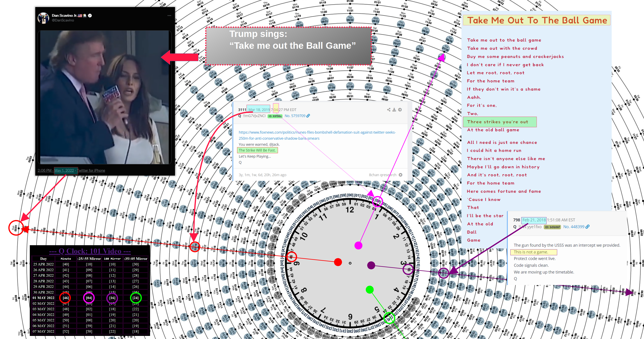The image size is (644, 339).
Task: Click the 'Day' column header in Q Clock table
Action: coord(43,259)
